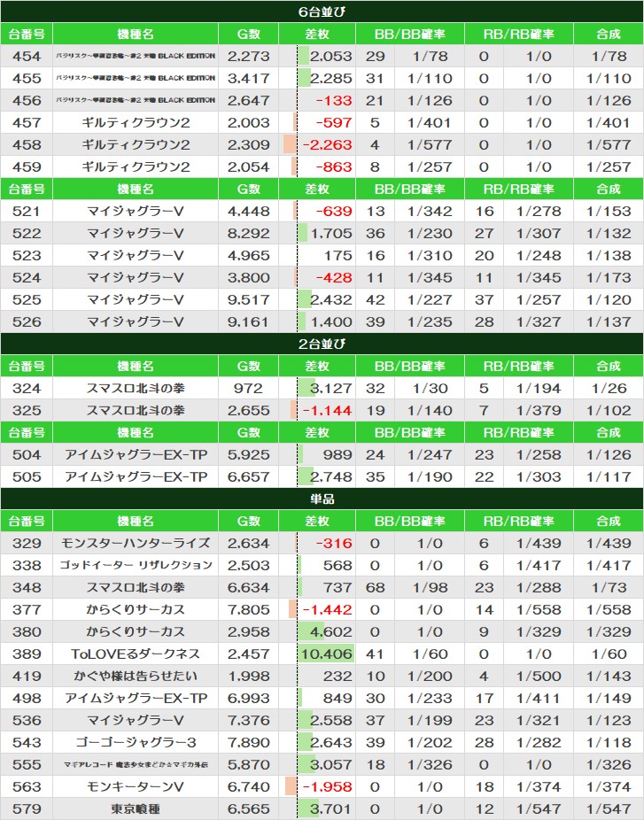Click the 1/98 BB probability in row 348
This screenshot has height=820, width=644.
430,587
